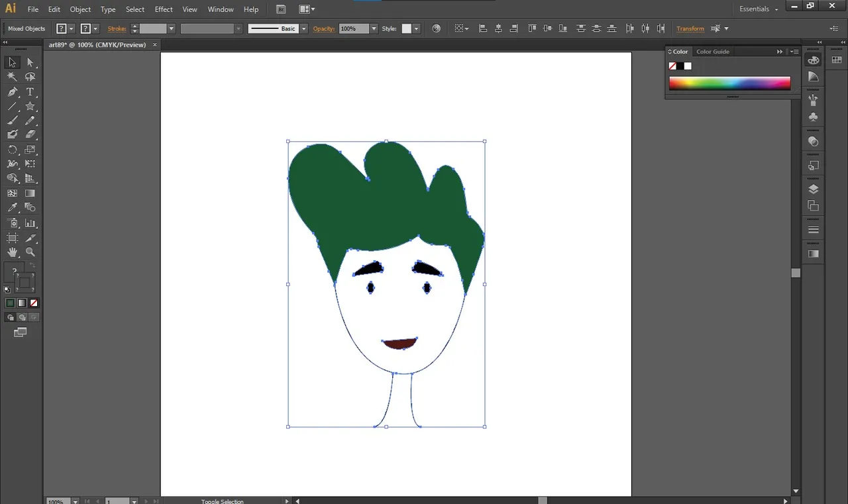Viewport: 848px width, 504px height.
Task: Select the Shape Builder tool
Action: (x=12, y=178)
